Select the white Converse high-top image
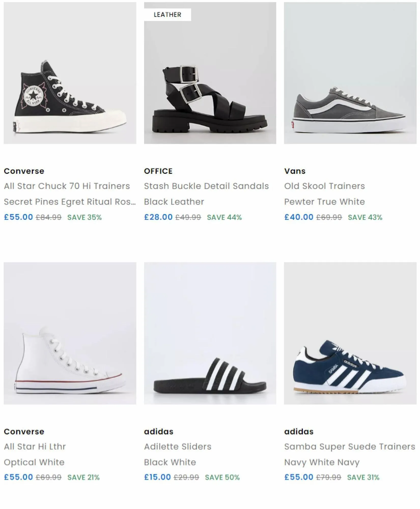Screen dimensions: 420x509 click(70, 361)
